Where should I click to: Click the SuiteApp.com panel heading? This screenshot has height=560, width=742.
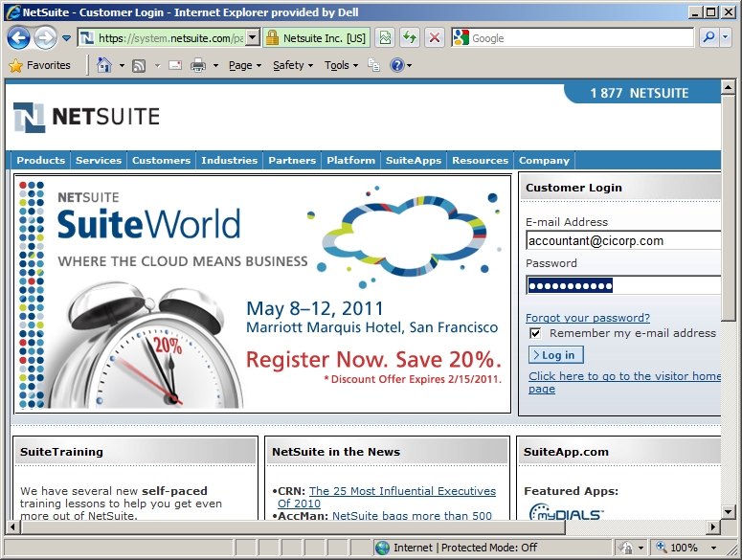click(x=566, y=452)
